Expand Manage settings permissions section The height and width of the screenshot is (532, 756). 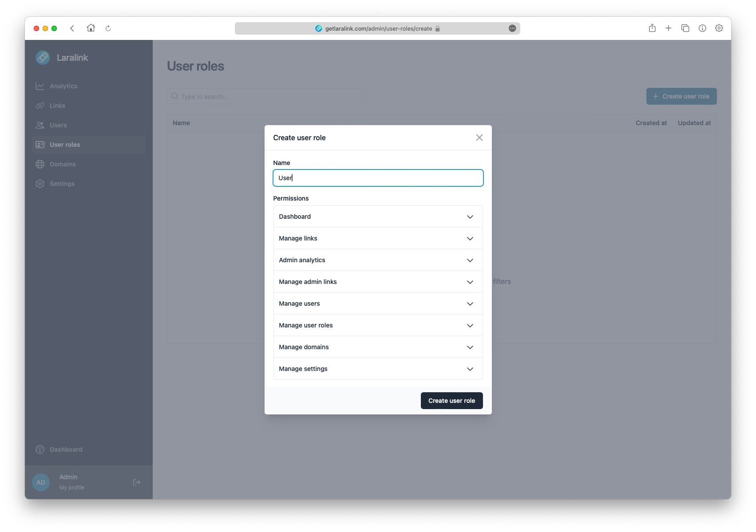378,369
